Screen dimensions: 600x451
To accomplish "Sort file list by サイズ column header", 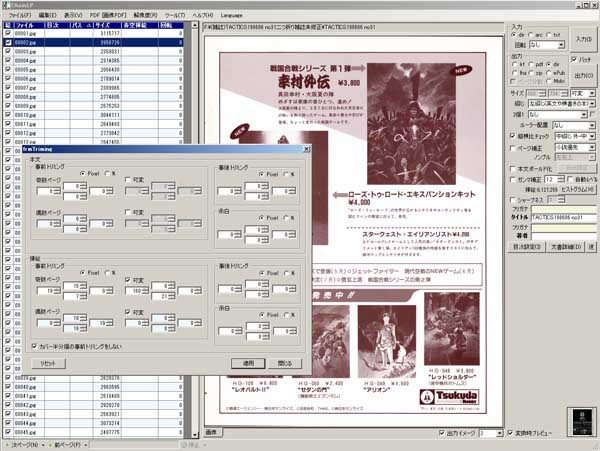I will coord(107,25).
